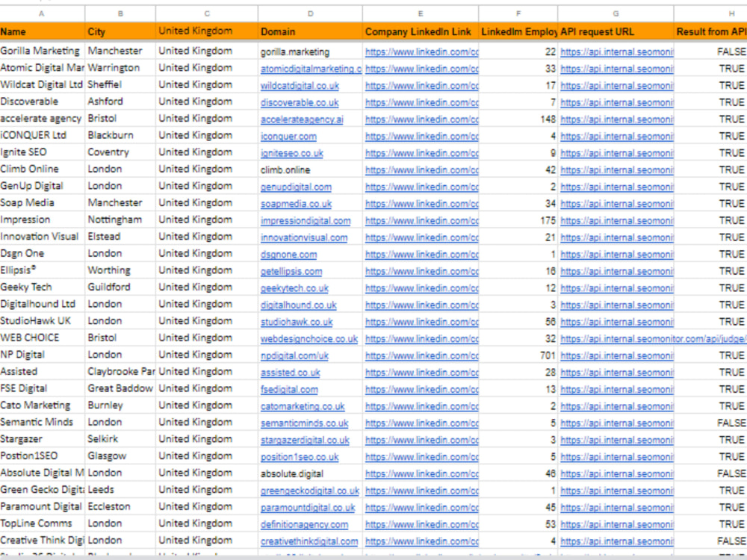
Task: Select Semantic Minds' FALSE result cell
Action: [710, 423]
